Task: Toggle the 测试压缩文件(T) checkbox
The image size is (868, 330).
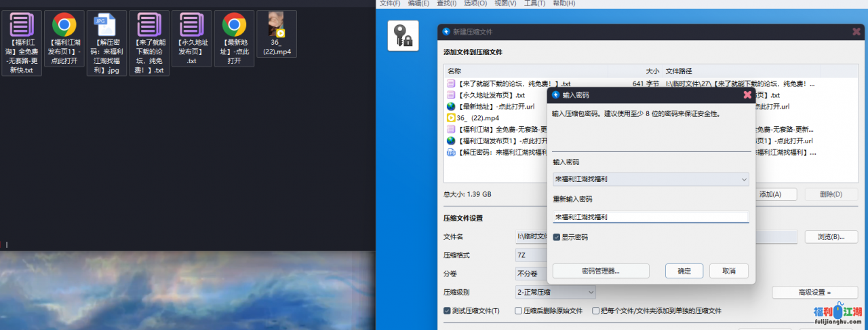Action: pyautogui.click(x=447, y=310)
